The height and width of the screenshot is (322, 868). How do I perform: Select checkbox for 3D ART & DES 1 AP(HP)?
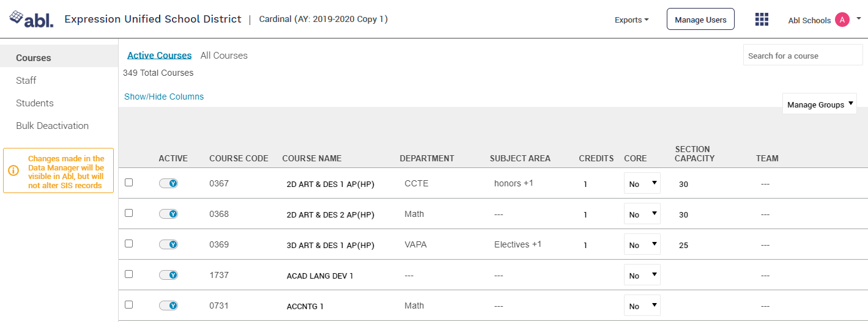coord(128,244)
